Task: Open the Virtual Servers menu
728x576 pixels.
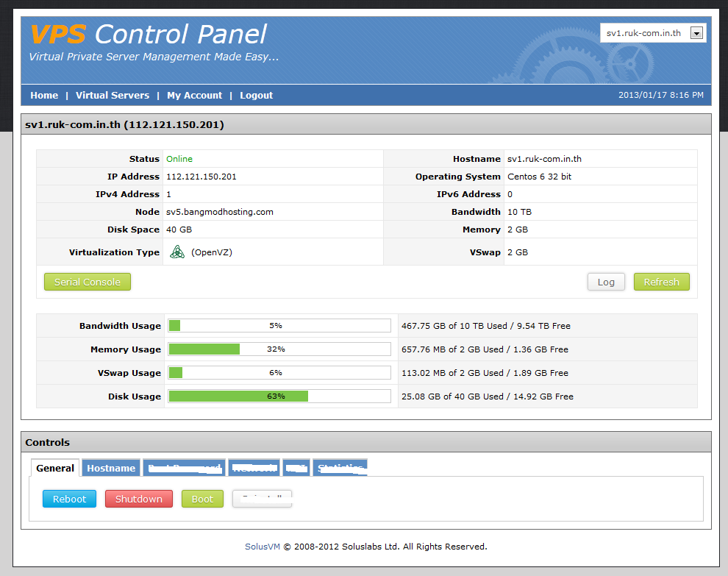Action: (113, 95)
